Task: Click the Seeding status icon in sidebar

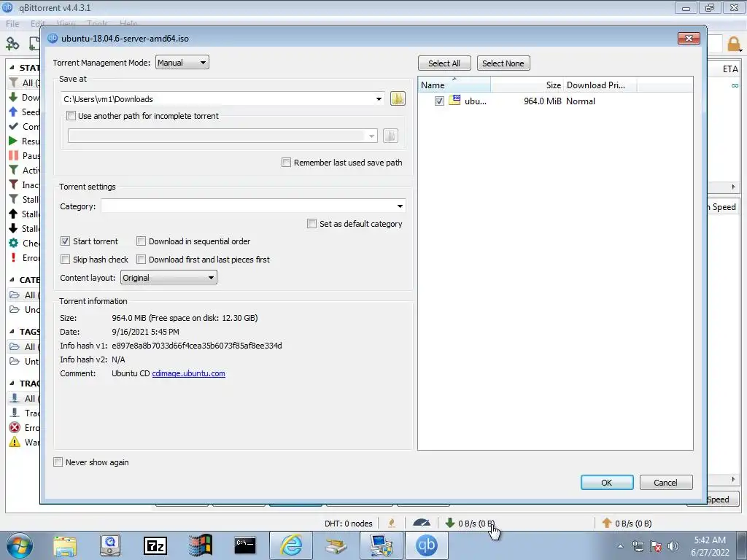Action: [13, 112]
